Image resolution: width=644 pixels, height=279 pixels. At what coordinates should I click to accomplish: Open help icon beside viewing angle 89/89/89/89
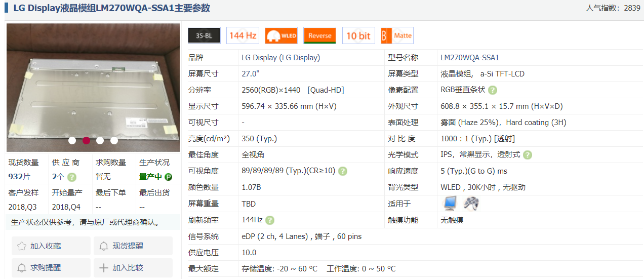pyautogui.click(x=343, y=171)
